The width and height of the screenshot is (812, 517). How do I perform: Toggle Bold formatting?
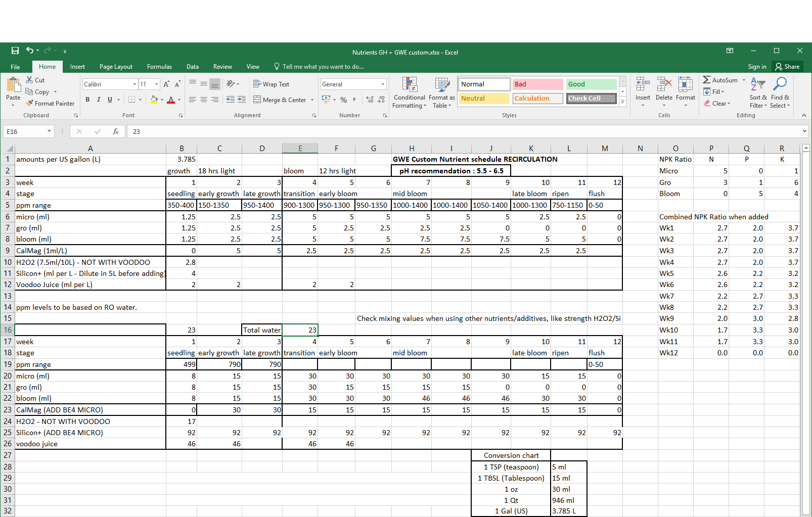tap(87, 100)
